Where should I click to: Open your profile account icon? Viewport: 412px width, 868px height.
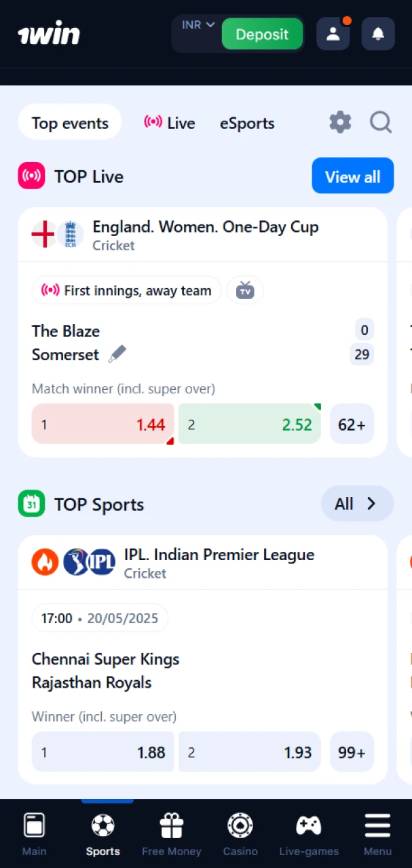(333, 33)
